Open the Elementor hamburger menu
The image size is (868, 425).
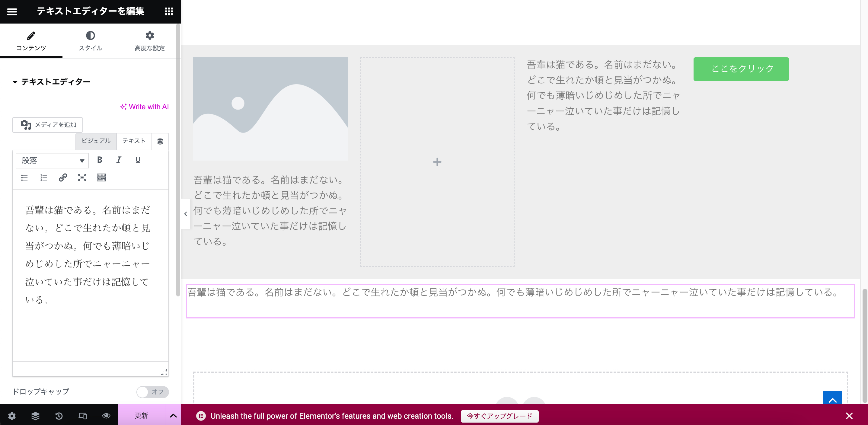pos(12,11)
